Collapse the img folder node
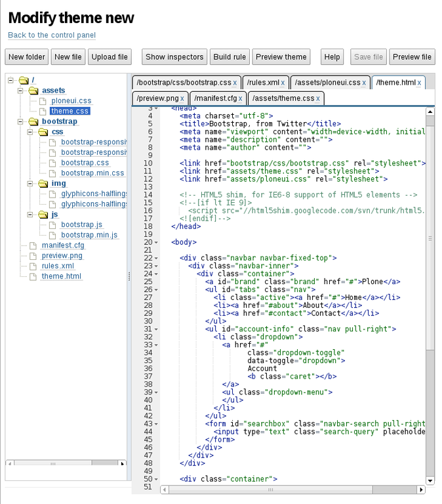This screenshot has width=442, height=504. pos(30,184)
